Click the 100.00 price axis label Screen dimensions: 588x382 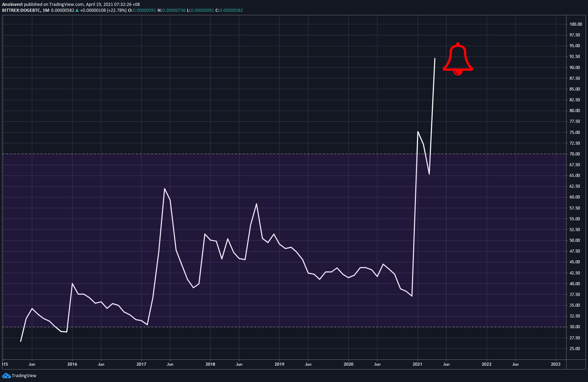576,24
